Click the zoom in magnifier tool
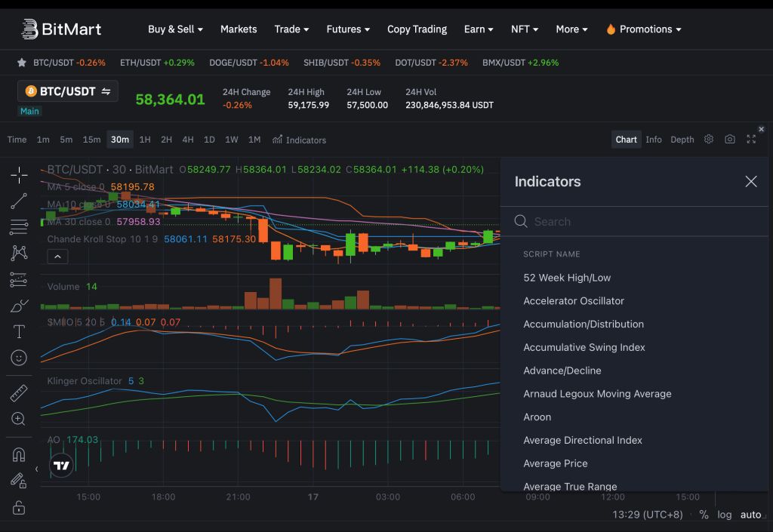The image size is (773, 532). point(19,419)
